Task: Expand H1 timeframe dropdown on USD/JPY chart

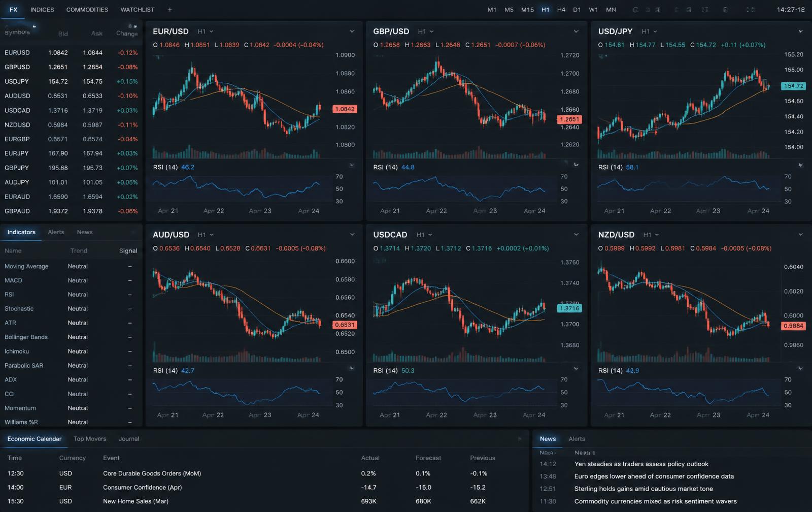Action: click(x=649, y=31)
